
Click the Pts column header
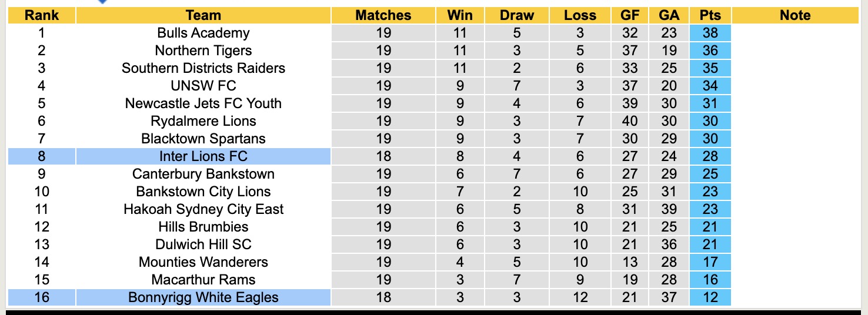click(710, 15)
